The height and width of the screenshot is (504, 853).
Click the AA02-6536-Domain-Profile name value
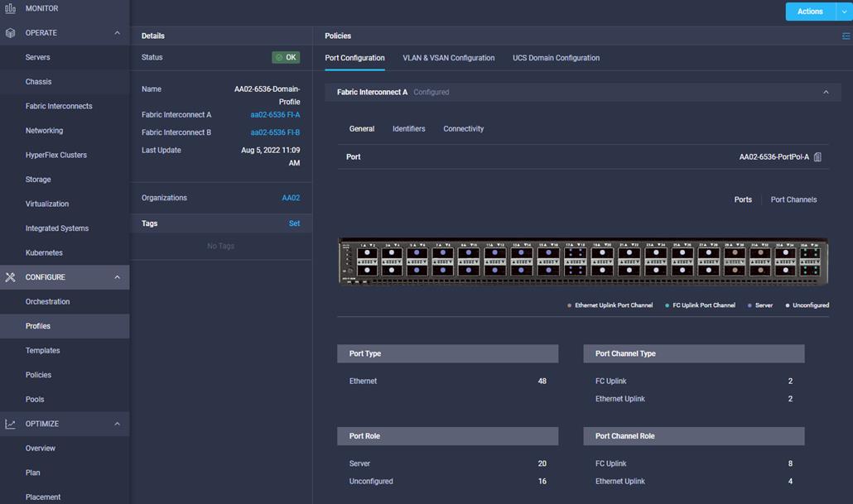pos(267,95)
